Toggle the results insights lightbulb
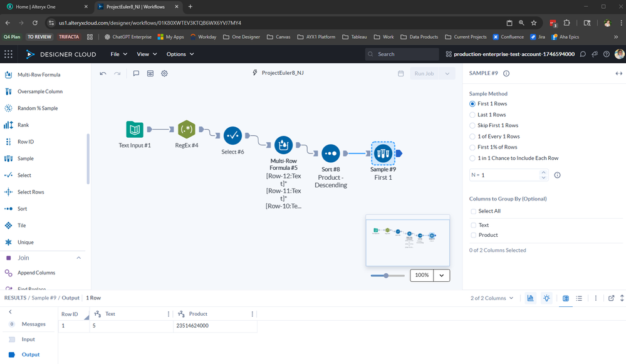The height and width of the screenshot is (364, 626). coord(546,298)
